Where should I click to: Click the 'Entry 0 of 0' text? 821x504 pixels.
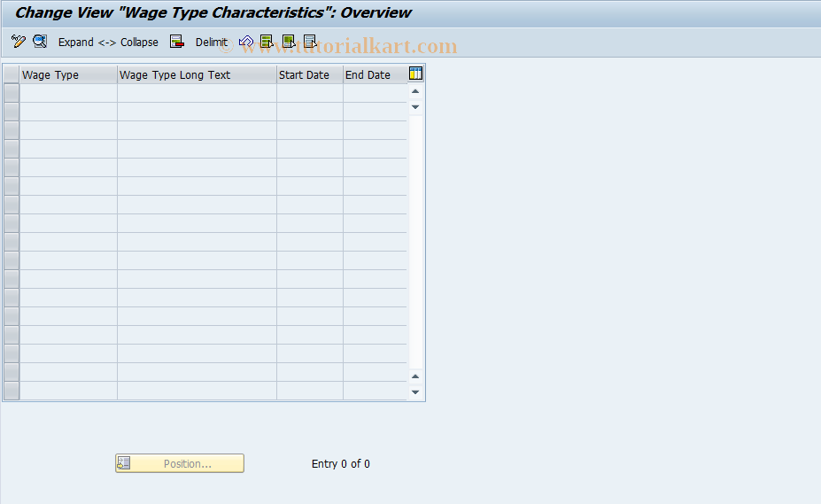(x=341, y=463)
